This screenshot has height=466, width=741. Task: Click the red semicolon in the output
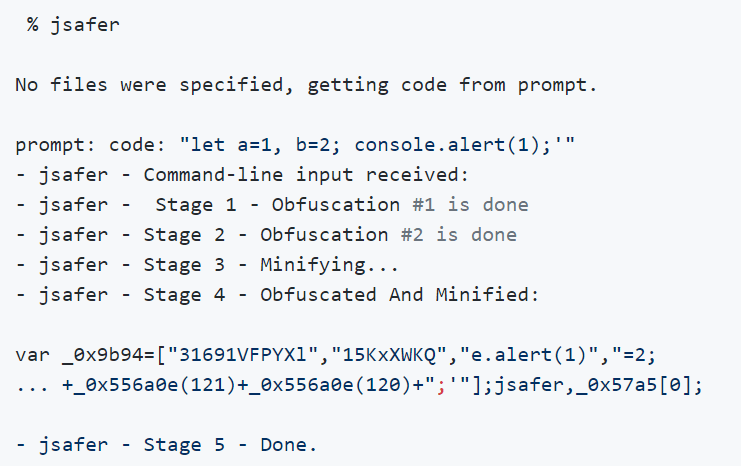[x=441, y=388]
